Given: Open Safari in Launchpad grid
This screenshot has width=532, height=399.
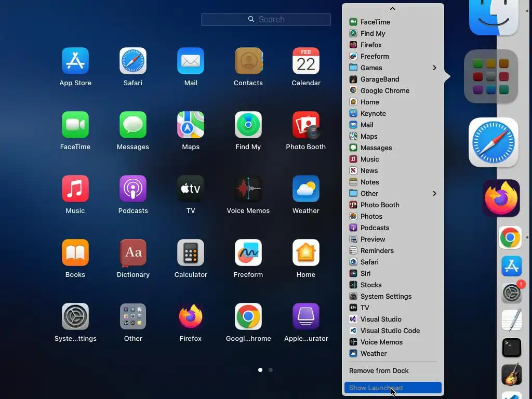Looking at the screenshot, I should click(x=133, y=61).
